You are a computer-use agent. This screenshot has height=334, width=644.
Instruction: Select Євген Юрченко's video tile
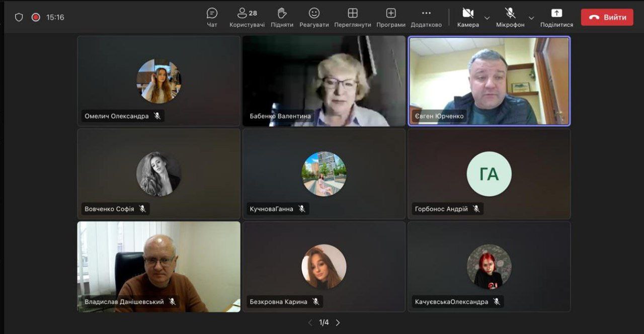pos(489,80)
